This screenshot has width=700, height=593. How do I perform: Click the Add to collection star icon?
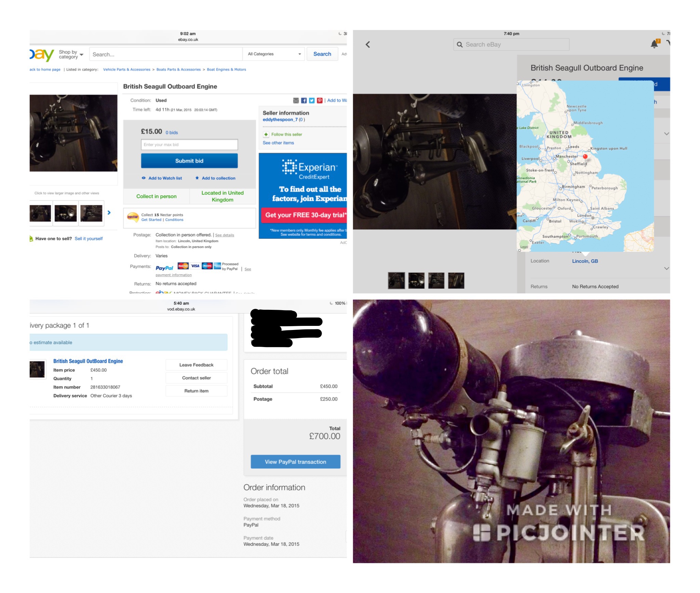click(x=197, y=178)
